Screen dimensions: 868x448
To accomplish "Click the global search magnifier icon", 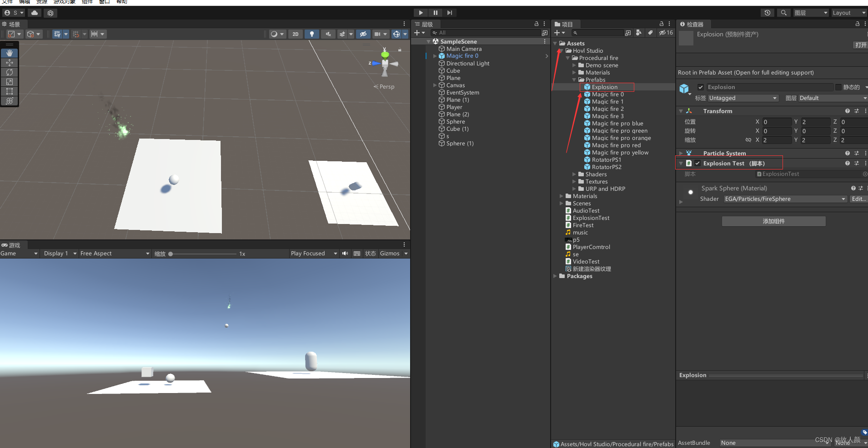I will click(x=783, y=13).
